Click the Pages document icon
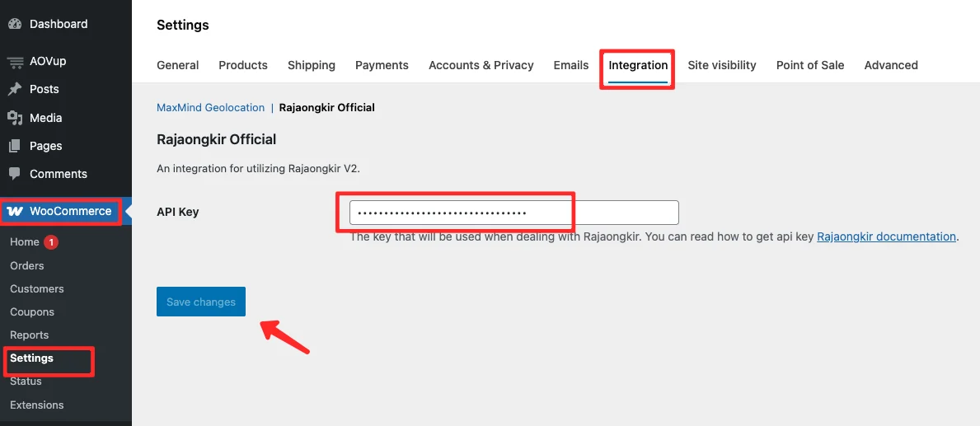This screenshot has width=980, height=426. click(x=15, y=146)
